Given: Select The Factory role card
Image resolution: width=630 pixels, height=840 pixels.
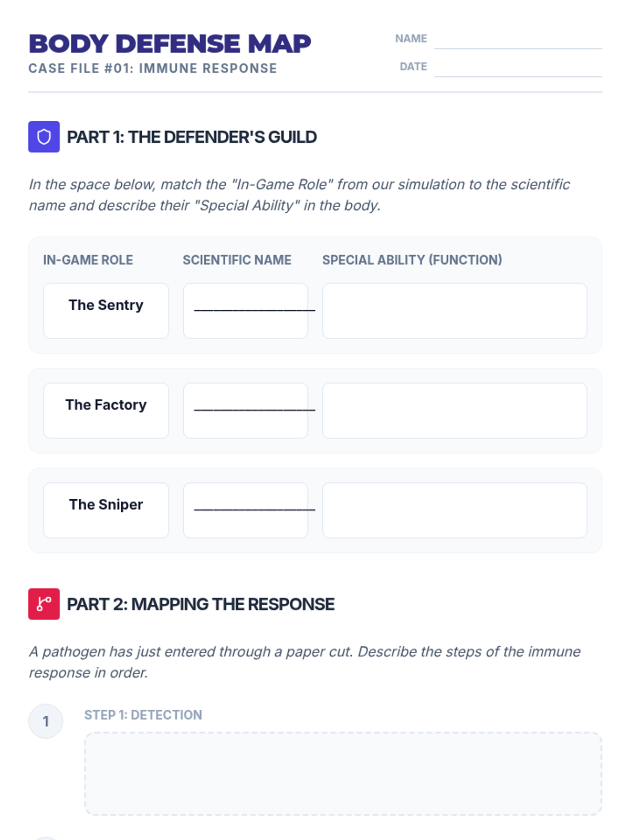Looking at the screenshot, I should 106,411.
